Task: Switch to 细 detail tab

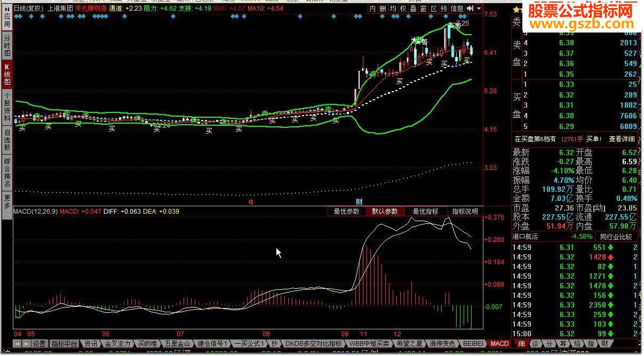Action: (x=521, y=344)
